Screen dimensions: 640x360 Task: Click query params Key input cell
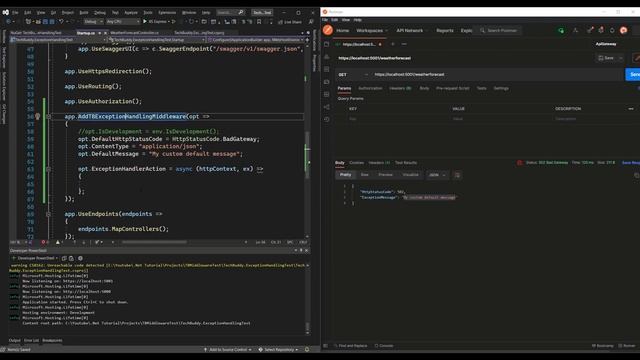pos(398,119)
